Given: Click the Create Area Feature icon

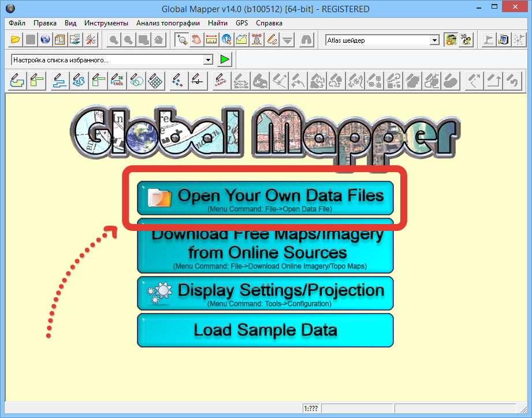Looking at the screenshot, I should click(x=18, y=81).
